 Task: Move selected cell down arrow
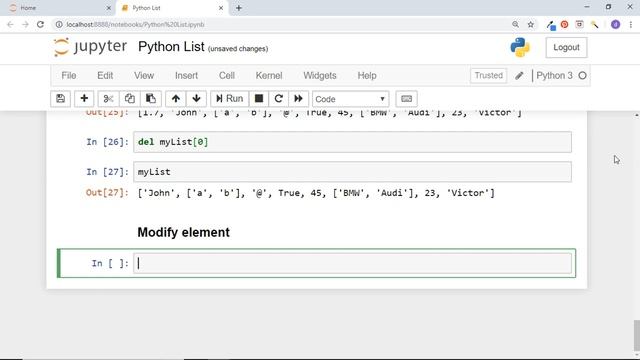coord(196,99)
